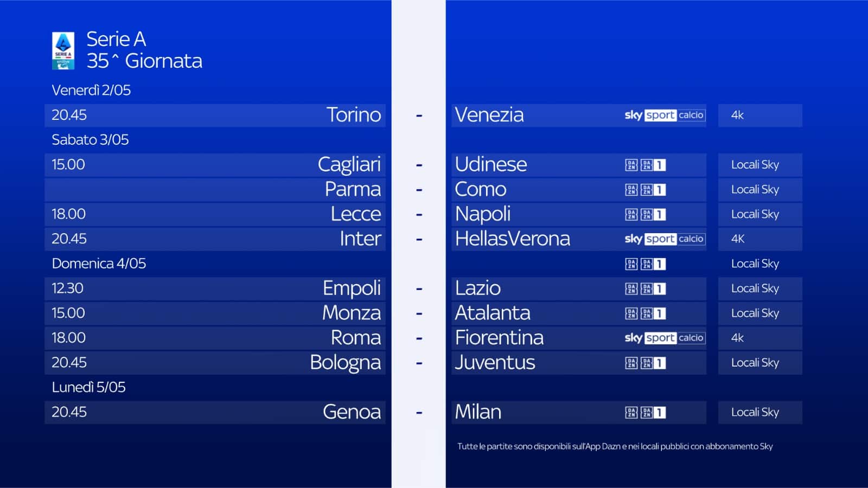Select the Inter team name
Viewport: 868px width, 488px height.
tap(360, 239)
